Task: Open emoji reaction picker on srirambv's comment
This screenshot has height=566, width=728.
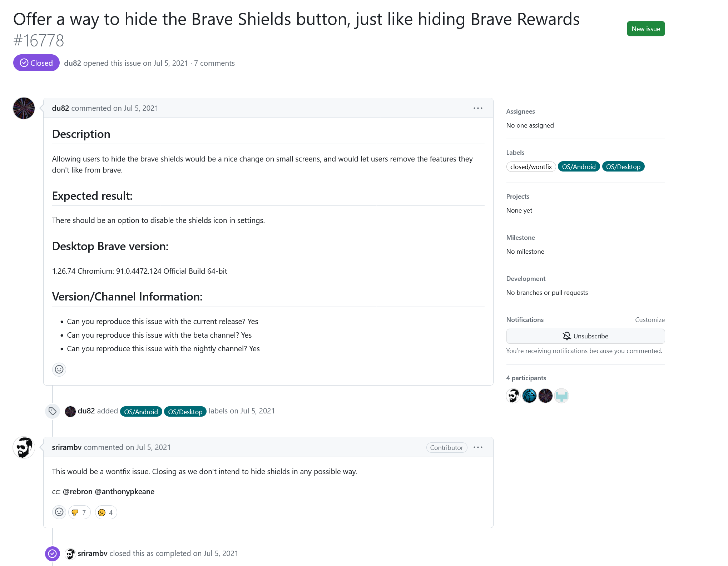Action: [59, 512]
